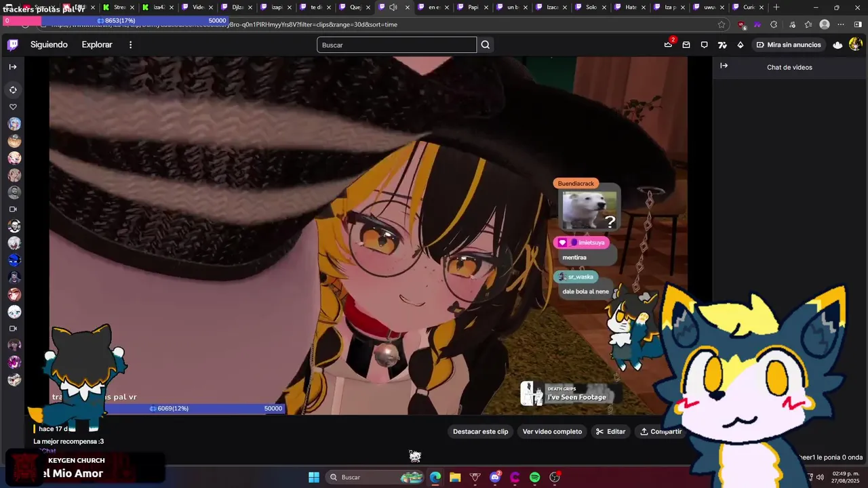868x488 pixels.
Task: Open Discord from the taskbar
Action: click(x=495, y=477)
